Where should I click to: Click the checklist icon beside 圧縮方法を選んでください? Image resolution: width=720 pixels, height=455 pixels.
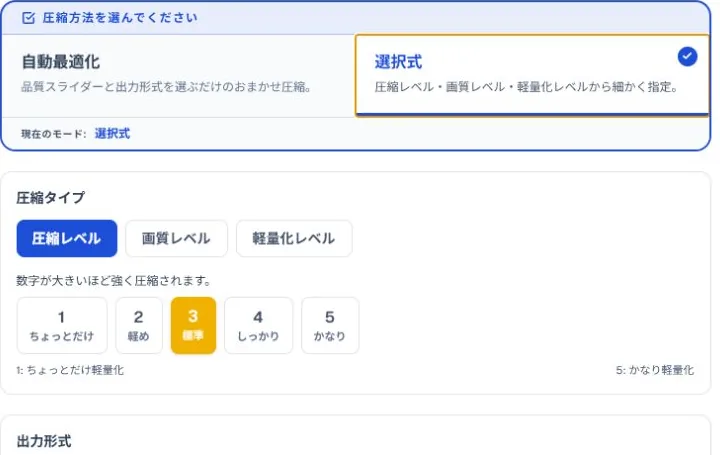click(28, 18)
